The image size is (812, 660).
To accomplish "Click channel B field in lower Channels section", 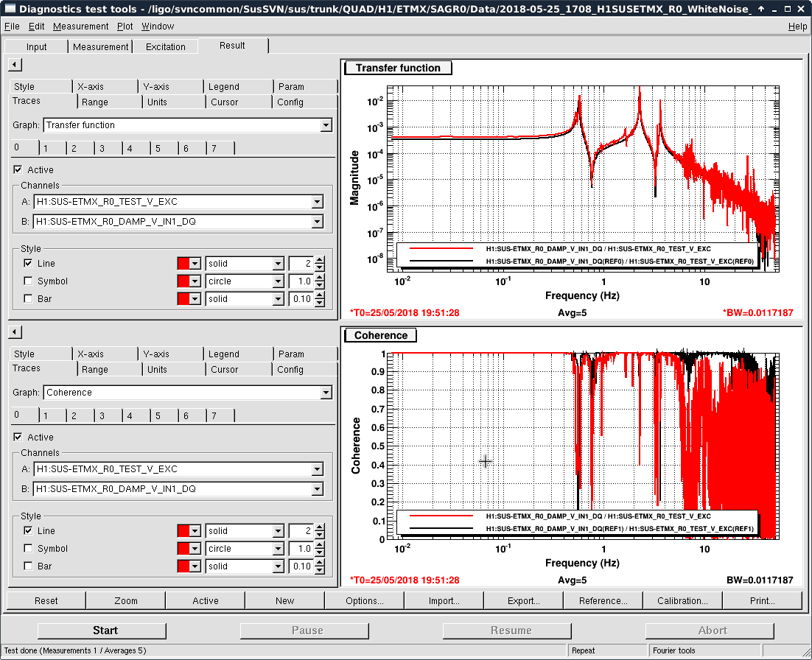I will (173, 489).
